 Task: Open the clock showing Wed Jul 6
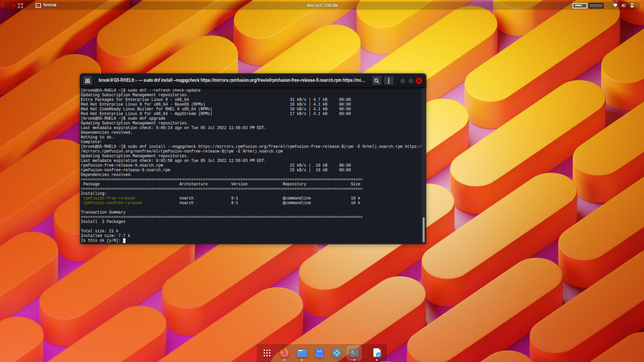pyautogui.click(x=322, y=5)
